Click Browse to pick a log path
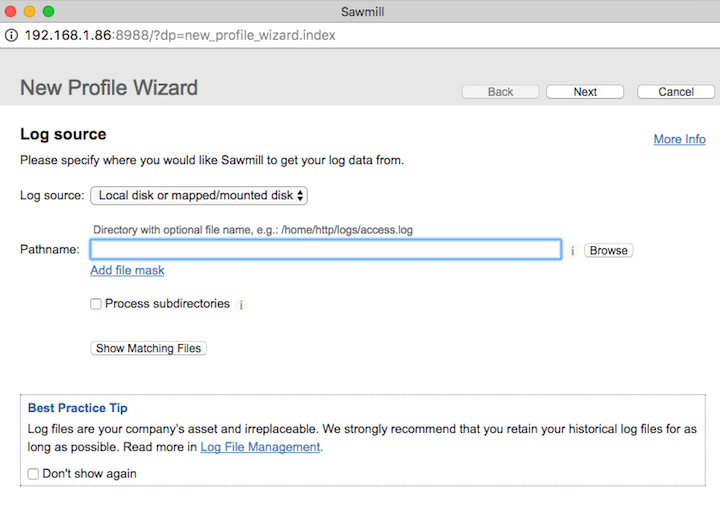The width and height of the screenshot is (720, 530). coord(608,250)
